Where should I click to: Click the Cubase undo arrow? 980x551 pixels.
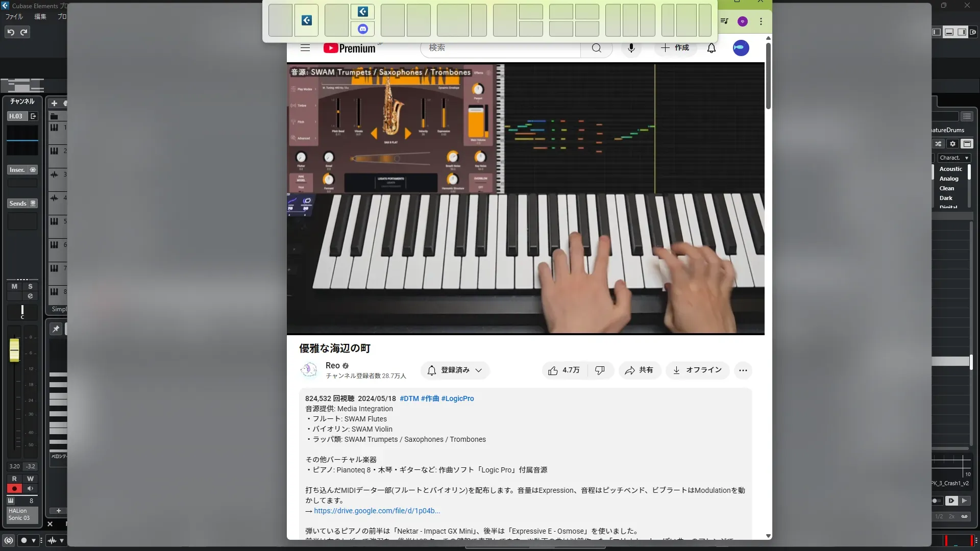tap(10, 32)
